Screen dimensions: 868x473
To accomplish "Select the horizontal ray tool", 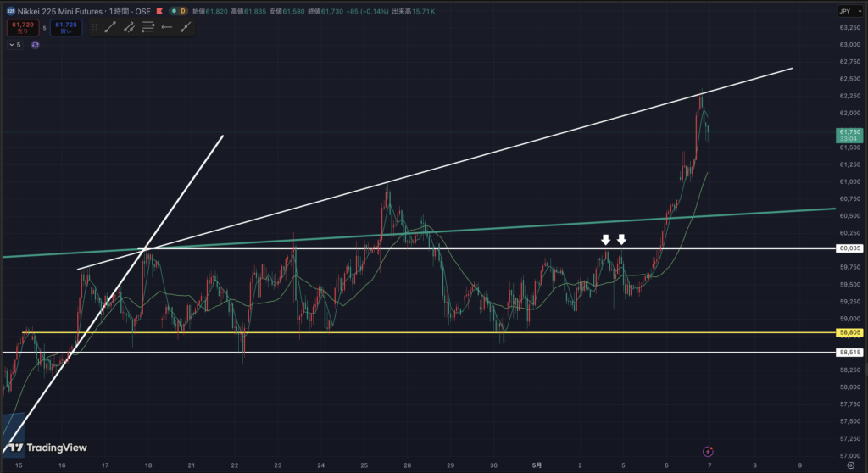I will (167, 26).
